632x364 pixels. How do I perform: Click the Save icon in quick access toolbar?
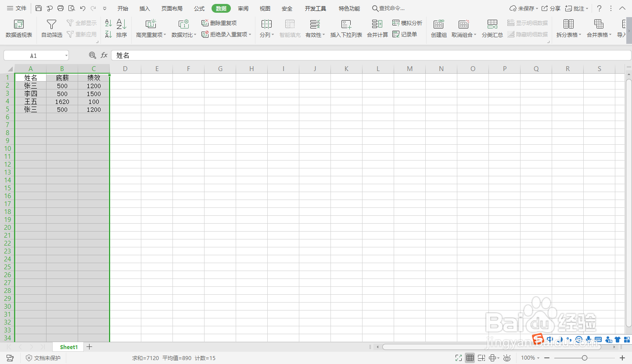click(39, 8)
